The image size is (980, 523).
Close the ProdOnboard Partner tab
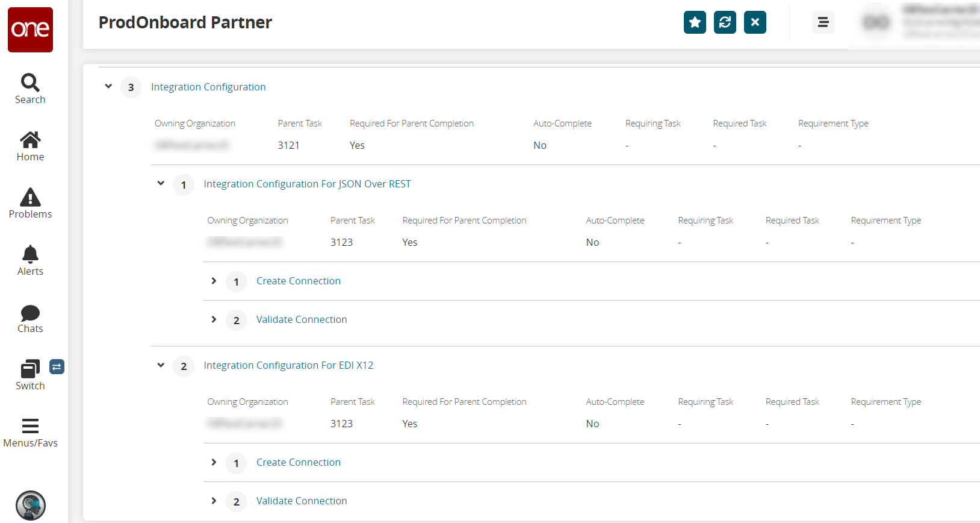[755, 22]
